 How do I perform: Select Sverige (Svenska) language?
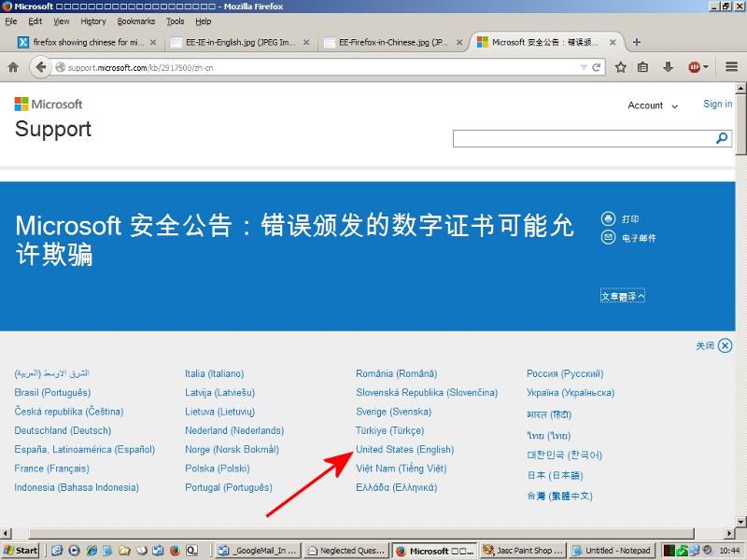[393, 412]
